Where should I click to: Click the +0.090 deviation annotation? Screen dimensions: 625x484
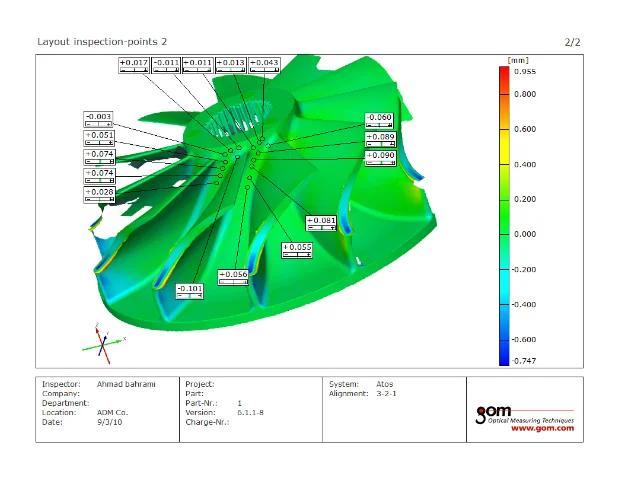[380, 155]
